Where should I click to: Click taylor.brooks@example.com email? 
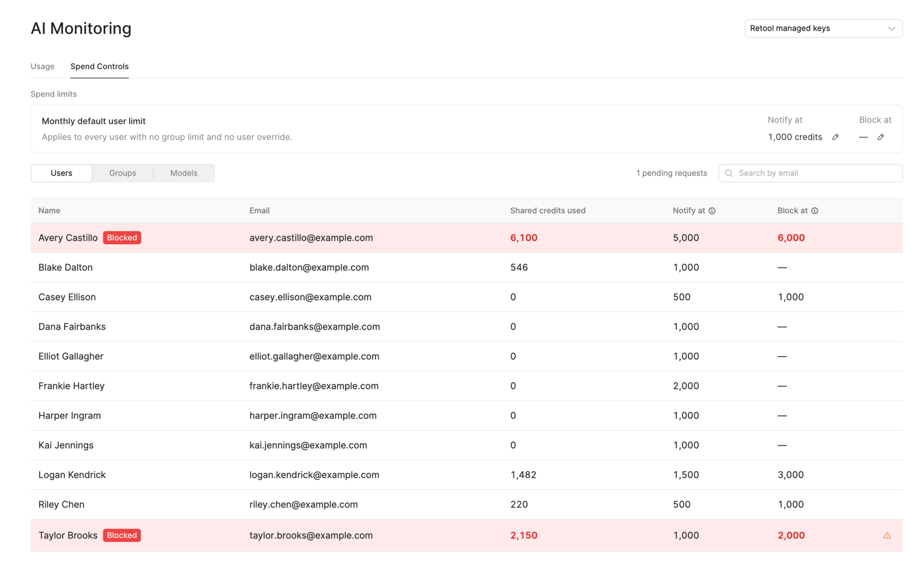(311, 535)
